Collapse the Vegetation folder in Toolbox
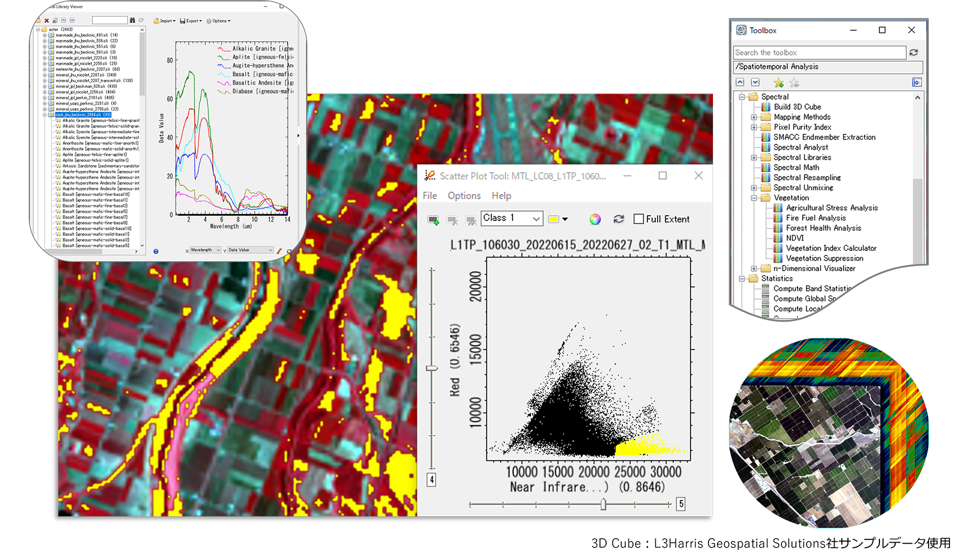Viewport: 978px width, 560px height. point(754,198)
